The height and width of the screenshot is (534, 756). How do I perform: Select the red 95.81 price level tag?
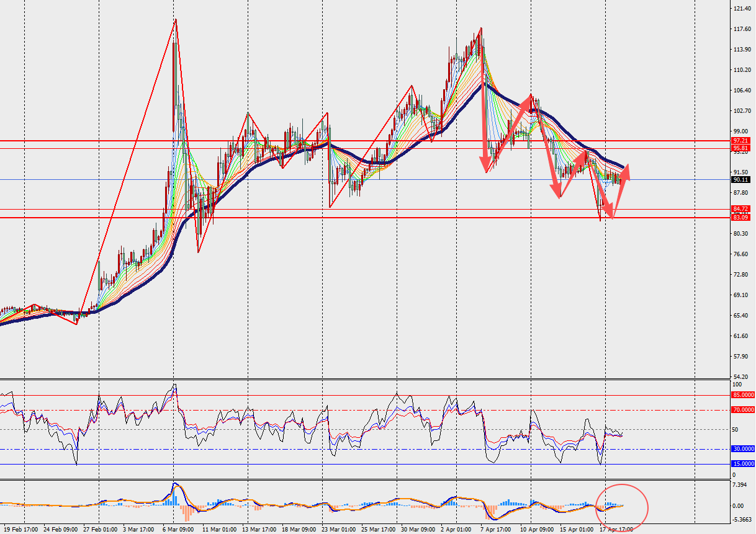(740, 148)
